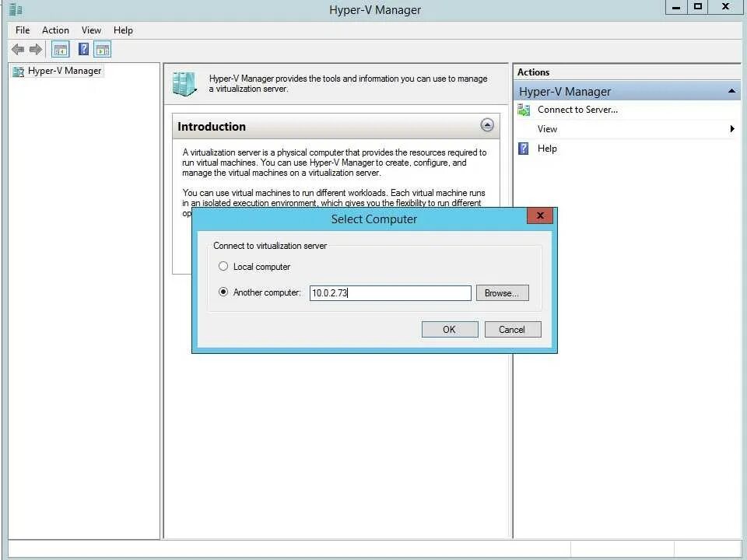Click the blue Help toolbar icon
The width and height of the screenshot is (747, 560).
83,49
